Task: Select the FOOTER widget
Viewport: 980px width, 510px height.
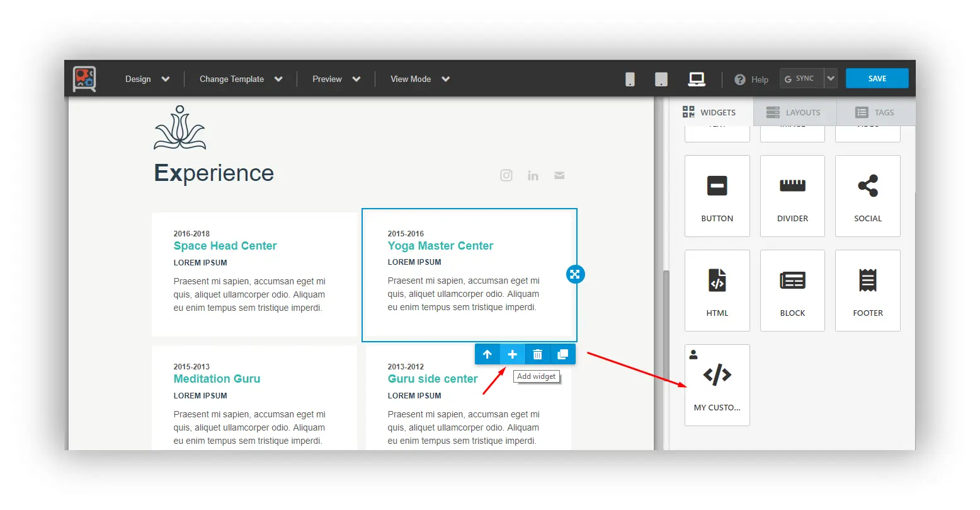Action: [868, 291]
